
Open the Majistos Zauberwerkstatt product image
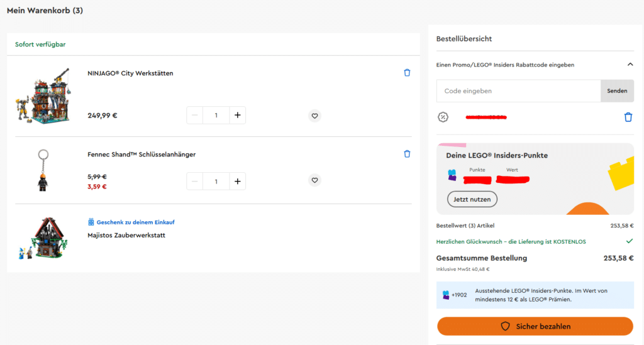43,238
